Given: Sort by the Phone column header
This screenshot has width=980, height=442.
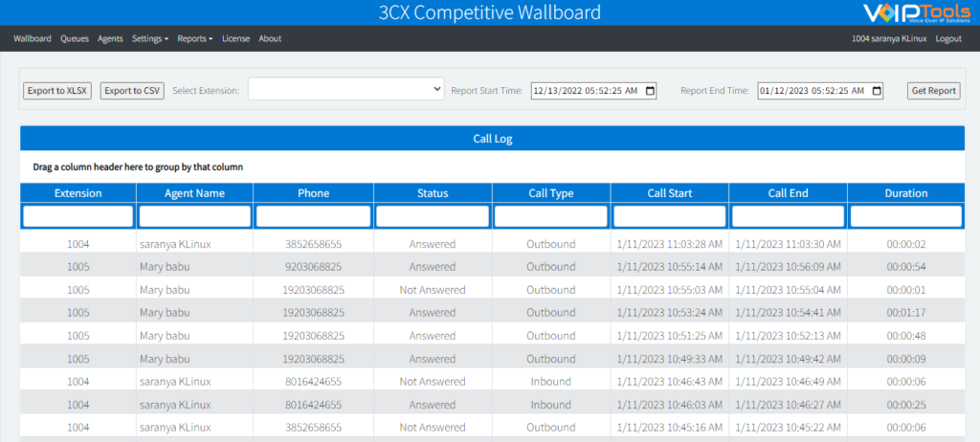Looking at the screenshot, I should point(313,193).
